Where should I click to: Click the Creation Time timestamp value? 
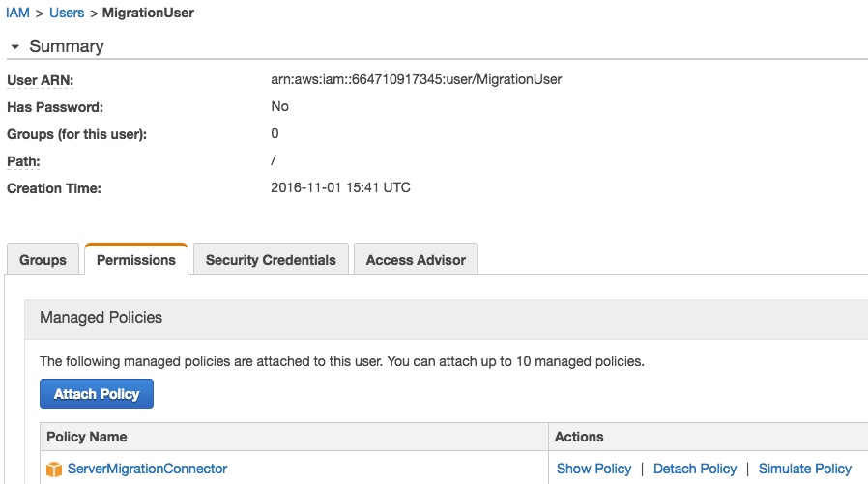[341, 187]
